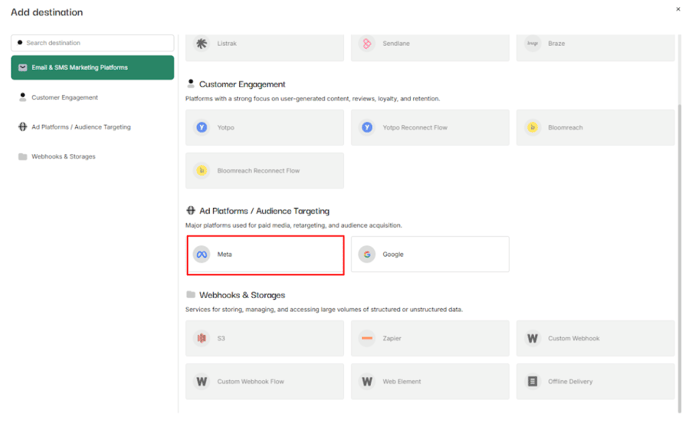This screenshot has width=688, height=440.
Task: Close the Add destination dialog
Action: point(677,8)
